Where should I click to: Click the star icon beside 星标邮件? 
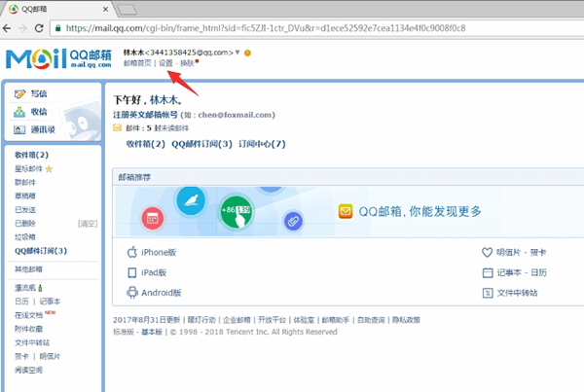(x=49, y=169)
